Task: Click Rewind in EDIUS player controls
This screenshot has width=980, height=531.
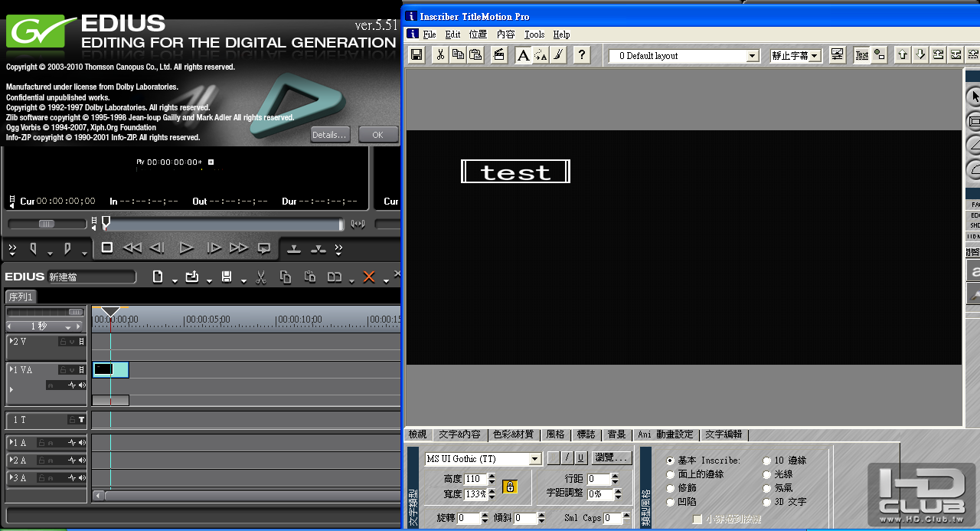Action: (132, 247)
